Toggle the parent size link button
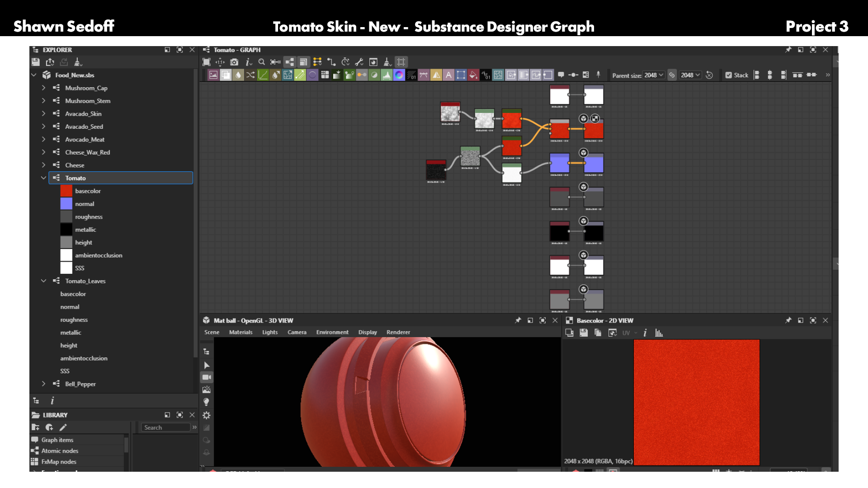 [x=672, y=75]
